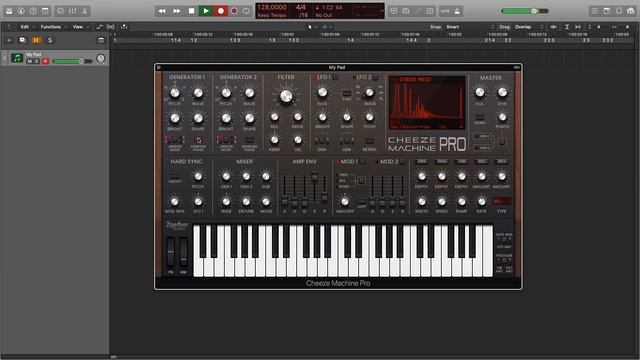Click the Generator 2 Wave knob
Viewport: 640px width, 360px height.
pyautogui.click(x=249, y=93)
